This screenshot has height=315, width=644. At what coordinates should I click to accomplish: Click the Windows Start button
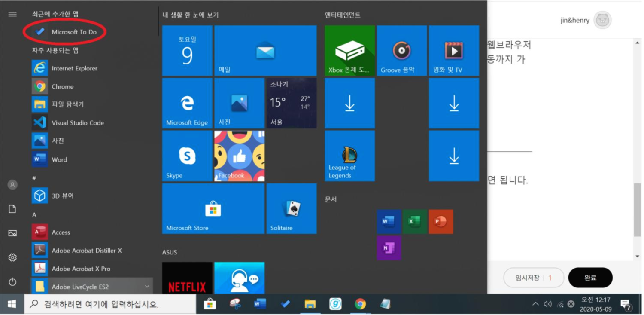click(12, 304)
